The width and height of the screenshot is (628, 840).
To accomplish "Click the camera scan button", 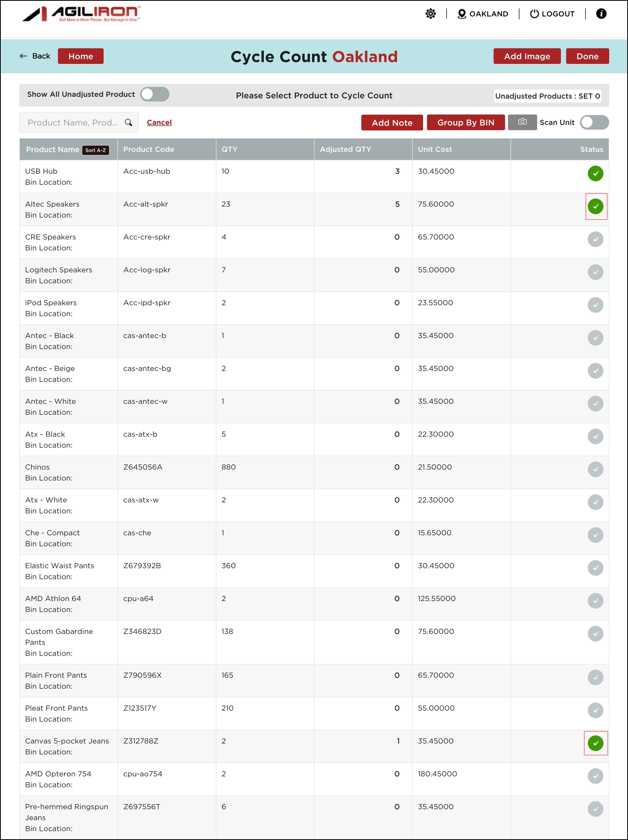I will coord(522,122).
